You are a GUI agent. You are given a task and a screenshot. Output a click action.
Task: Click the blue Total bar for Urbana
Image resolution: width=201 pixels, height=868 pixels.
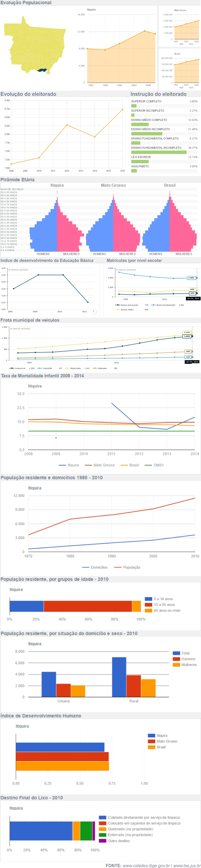pos(49,685)
